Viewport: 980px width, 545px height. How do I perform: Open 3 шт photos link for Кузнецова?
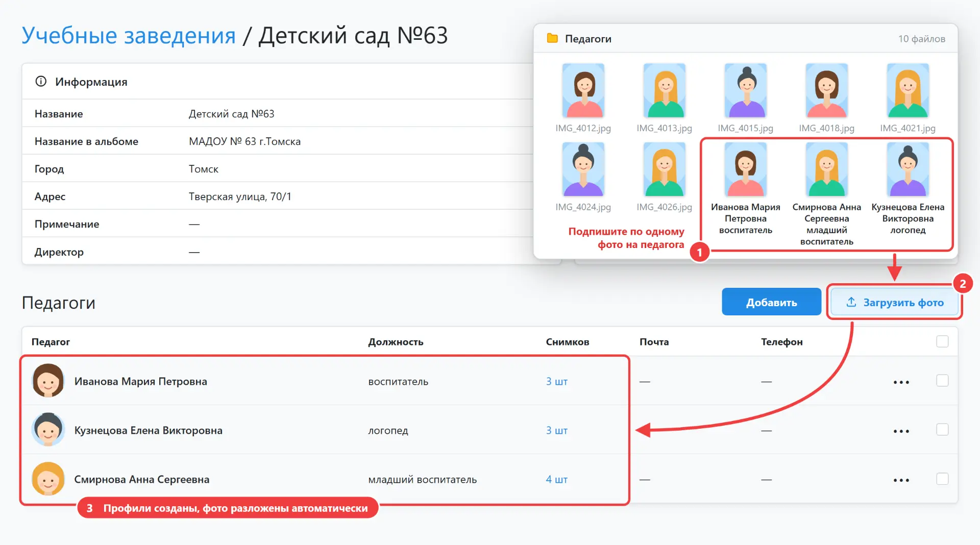[x=556, y=430]
